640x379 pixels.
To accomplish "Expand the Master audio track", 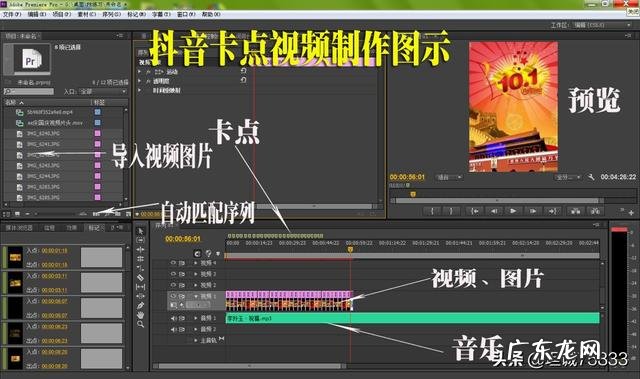I will tap(196, 340).
